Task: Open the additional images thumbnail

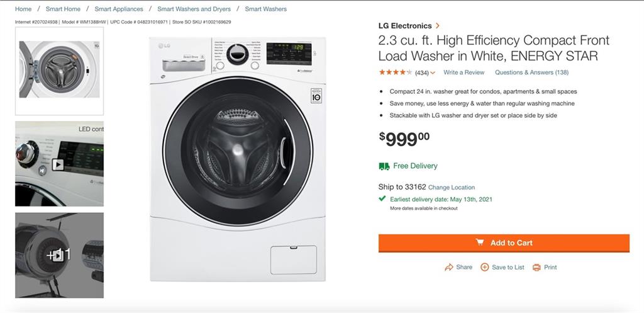Action: pos(59,255)
